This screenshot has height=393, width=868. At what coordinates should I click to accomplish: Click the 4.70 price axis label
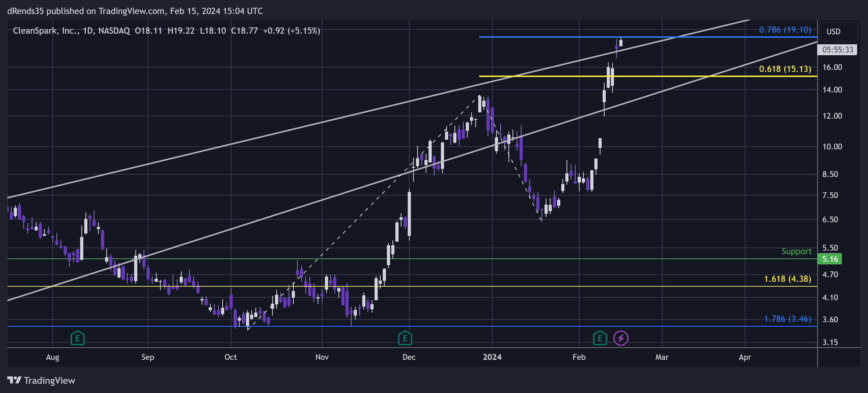[x=830, y=274]
